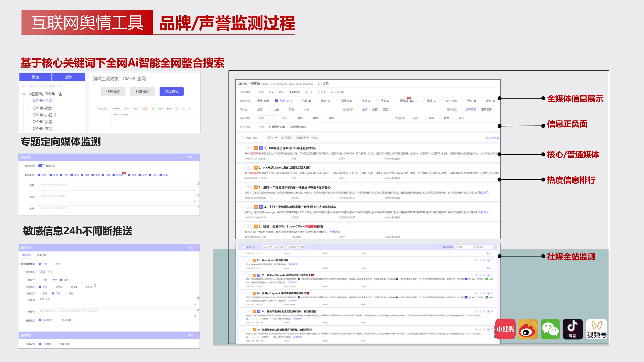This screenshot has width=644, height=362.
Task: Open the 标注为 dropdown in top toolbar
Action: (x=272, y=138)
